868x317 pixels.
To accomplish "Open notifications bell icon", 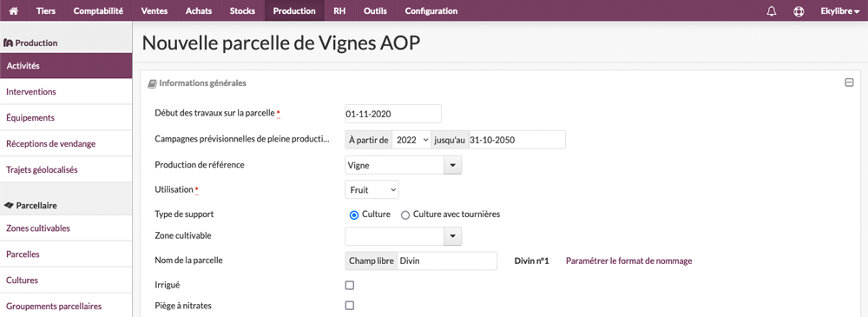I will coord(772,10).
